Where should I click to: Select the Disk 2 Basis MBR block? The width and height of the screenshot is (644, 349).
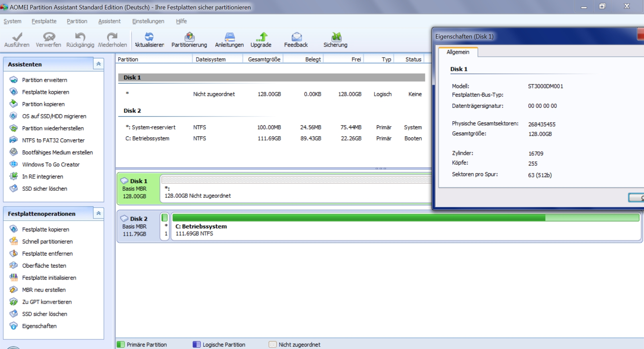coord(138,226)
